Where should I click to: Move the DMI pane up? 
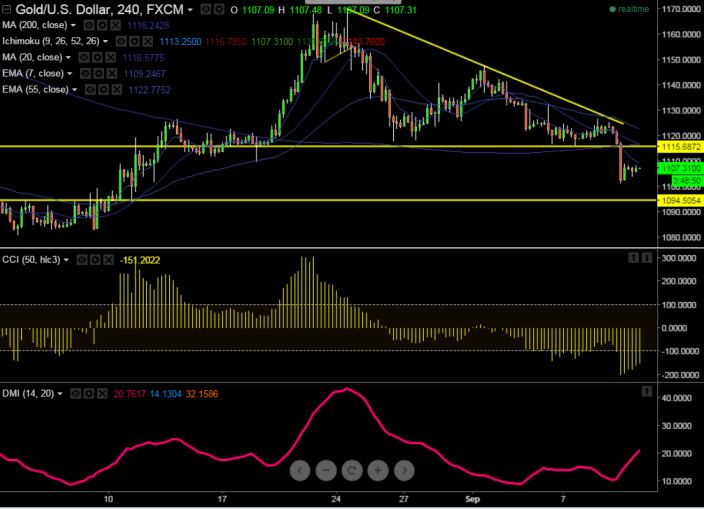(647, 392)
